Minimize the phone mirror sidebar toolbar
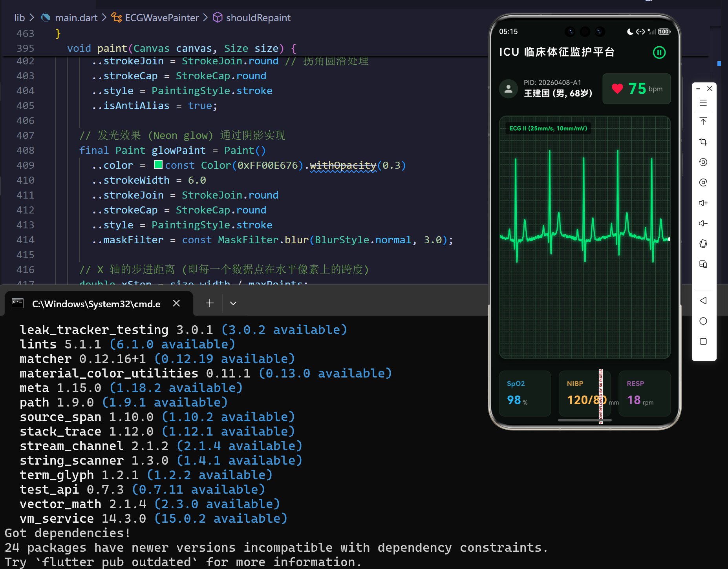 coord(698,89)
